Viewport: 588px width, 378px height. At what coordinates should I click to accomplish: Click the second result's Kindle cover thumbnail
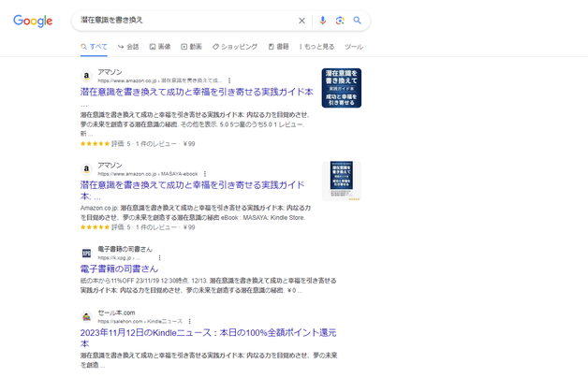[342, 181]
